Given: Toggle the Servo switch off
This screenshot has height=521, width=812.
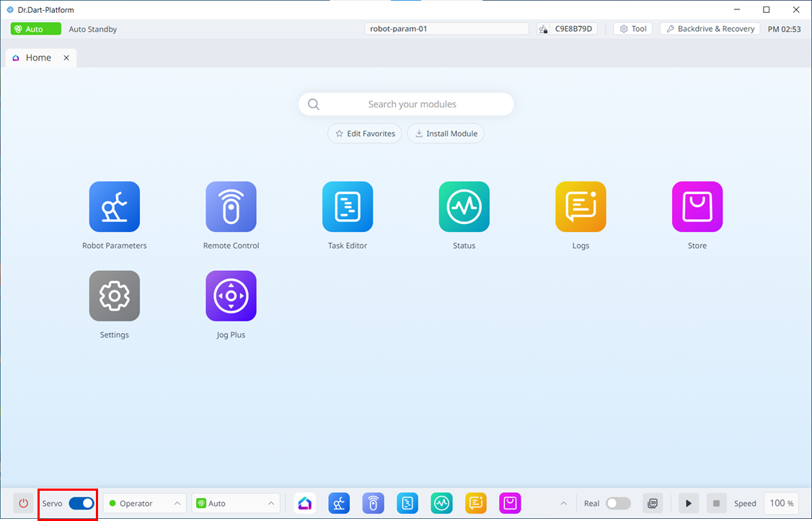Looking at the screenshot, I should point(81,503).
